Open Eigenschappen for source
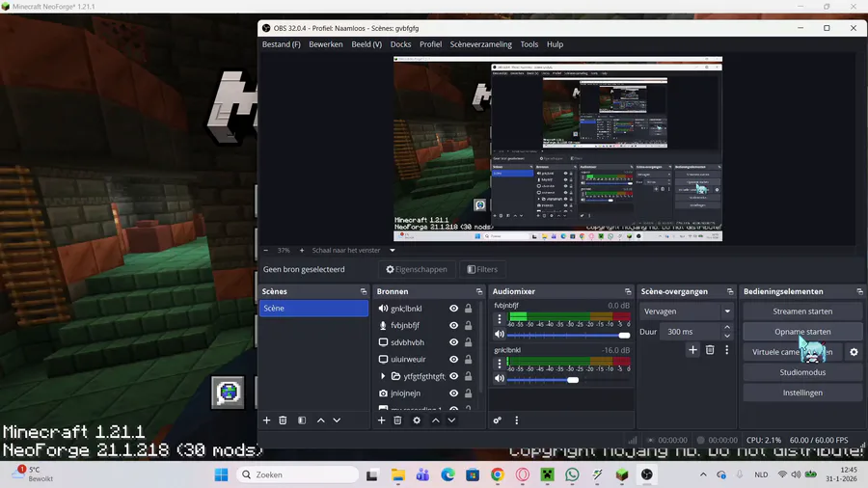This screenshot has width=868, height=488. point(417,269)
